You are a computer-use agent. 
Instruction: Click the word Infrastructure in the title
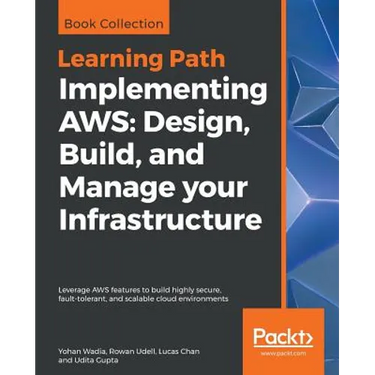pyautogui.click(x=160, y=219)
